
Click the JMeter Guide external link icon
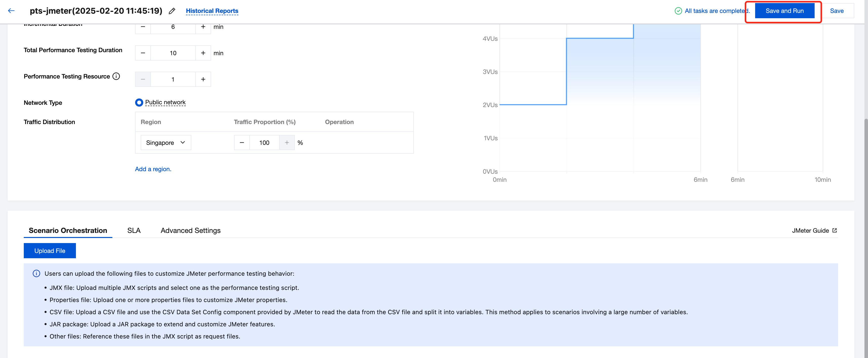pyautogui.click(x=835, y=230)
